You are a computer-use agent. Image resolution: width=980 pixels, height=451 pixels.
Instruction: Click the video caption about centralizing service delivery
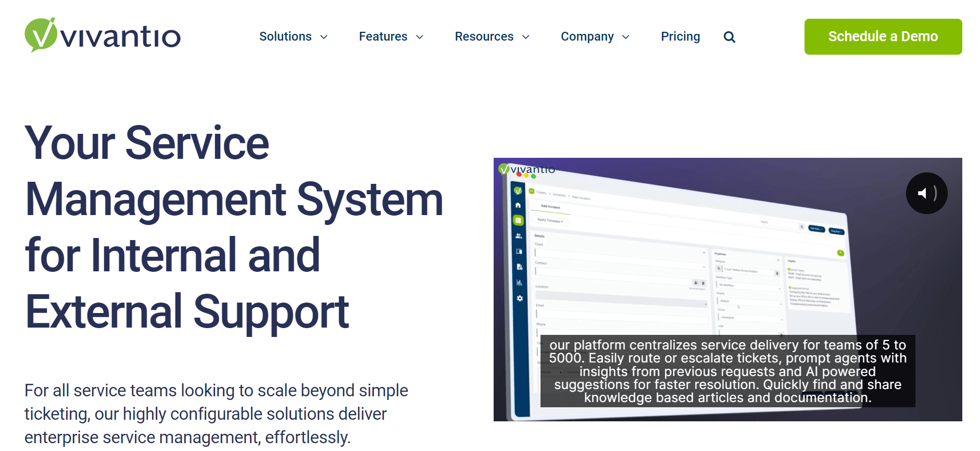(728, 371)
